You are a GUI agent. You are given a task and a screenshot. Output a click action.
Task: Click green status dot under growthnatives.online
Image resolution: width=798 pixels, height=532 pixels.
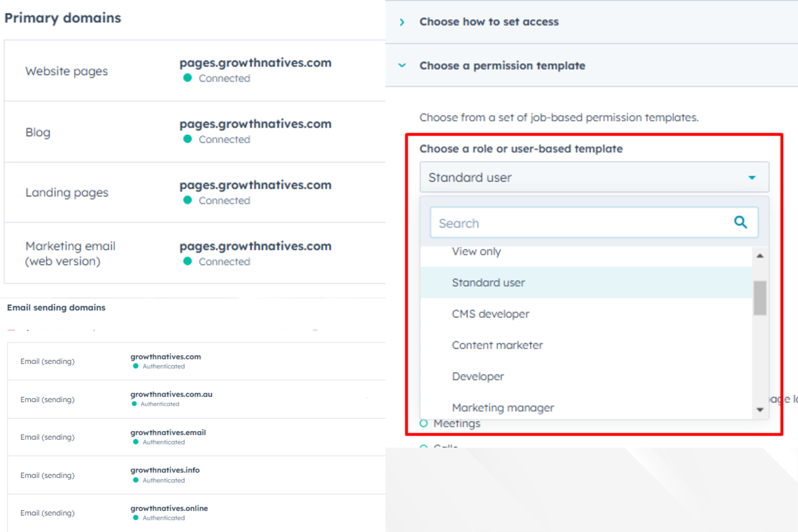coord(136,518)
